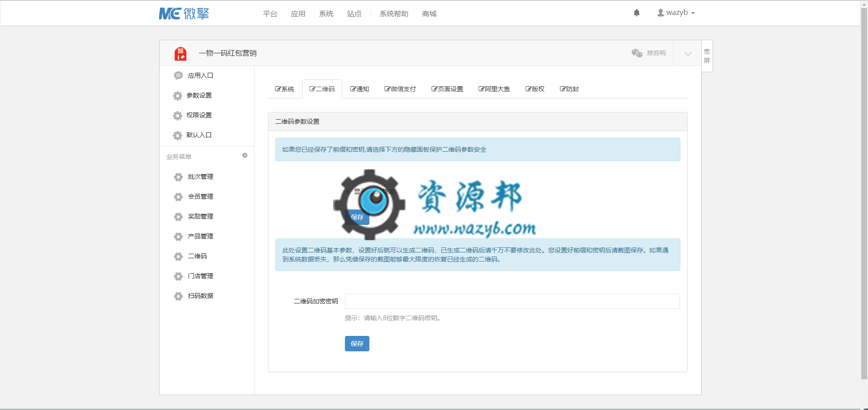Open the 商城 menu
Image resolution: width=868 pixels, height=410 pixels.
429,14
